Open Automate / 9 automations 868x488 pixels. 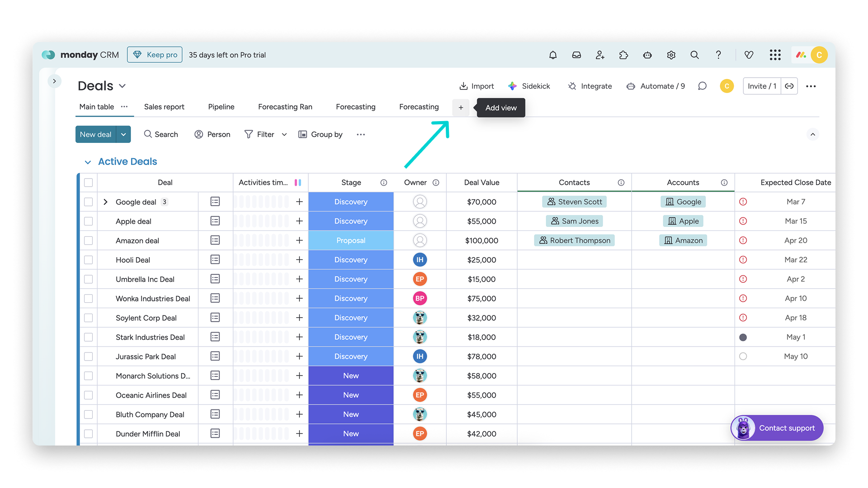coord(656,86)
